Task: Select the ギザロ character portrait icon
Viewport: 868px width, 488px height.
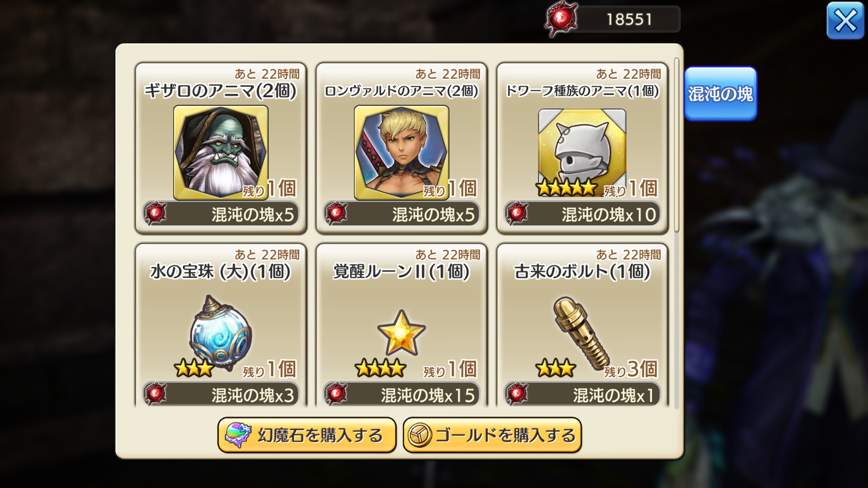Action: (x=220, y=153)
